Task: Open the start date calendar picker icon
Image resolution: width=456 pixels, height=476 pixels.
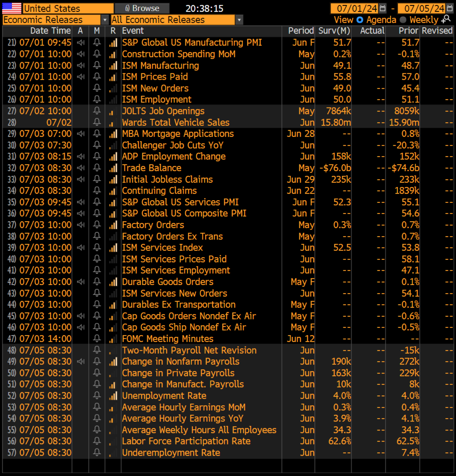Action: (x=382, y=8)
